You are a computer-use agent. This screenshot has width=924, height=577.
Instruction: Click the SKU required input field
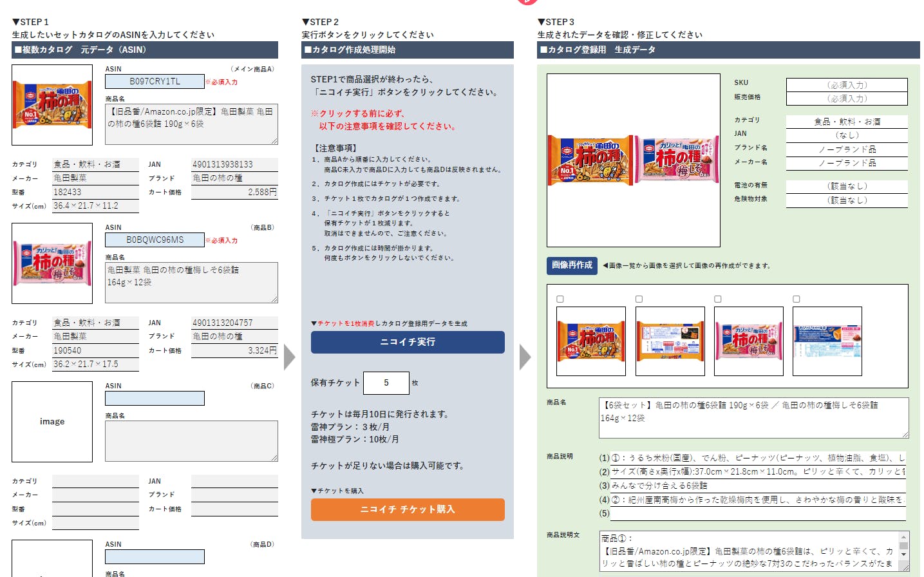click(x=847, y=85)
